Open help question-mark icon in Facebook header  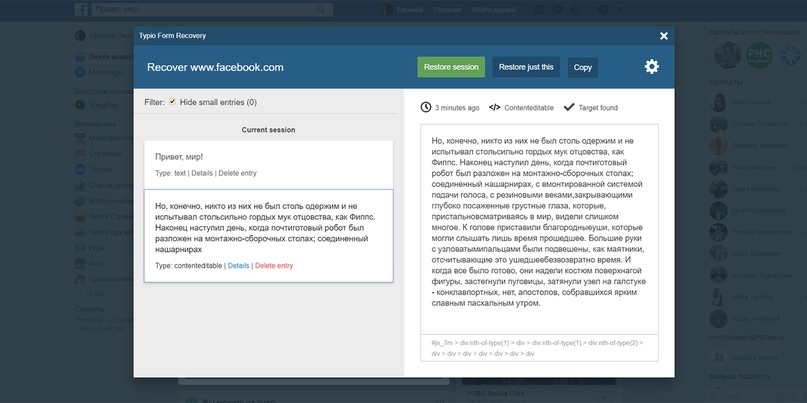(x=603, y=10)
